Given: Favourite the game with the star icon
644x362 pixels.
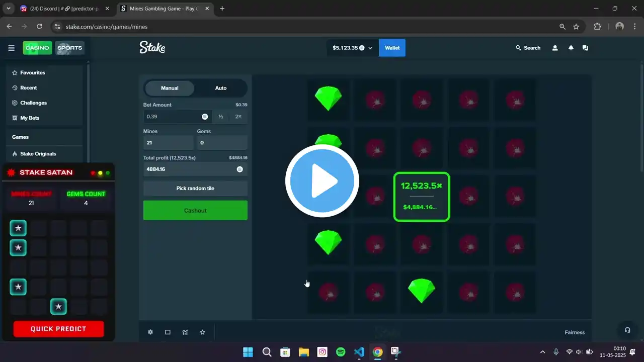Looking at the screenshot, I should [202, 332].
